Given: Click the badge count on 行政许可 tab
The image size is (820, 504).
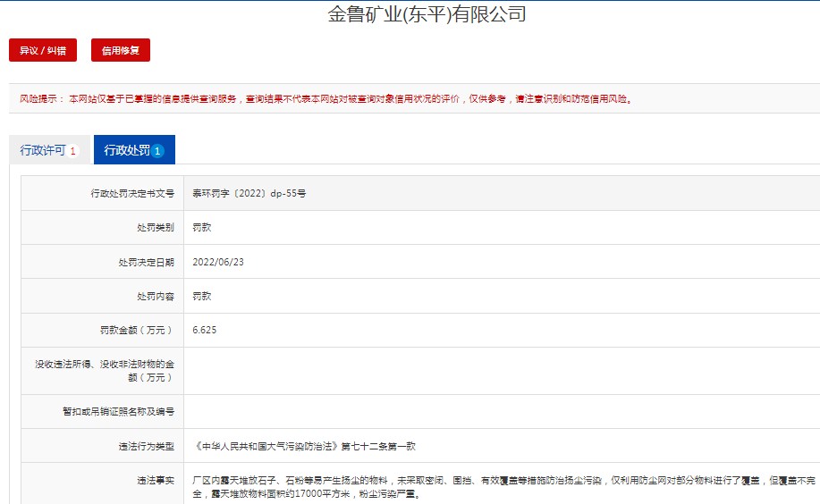Looking at the screenshot, I should point(72,151).
